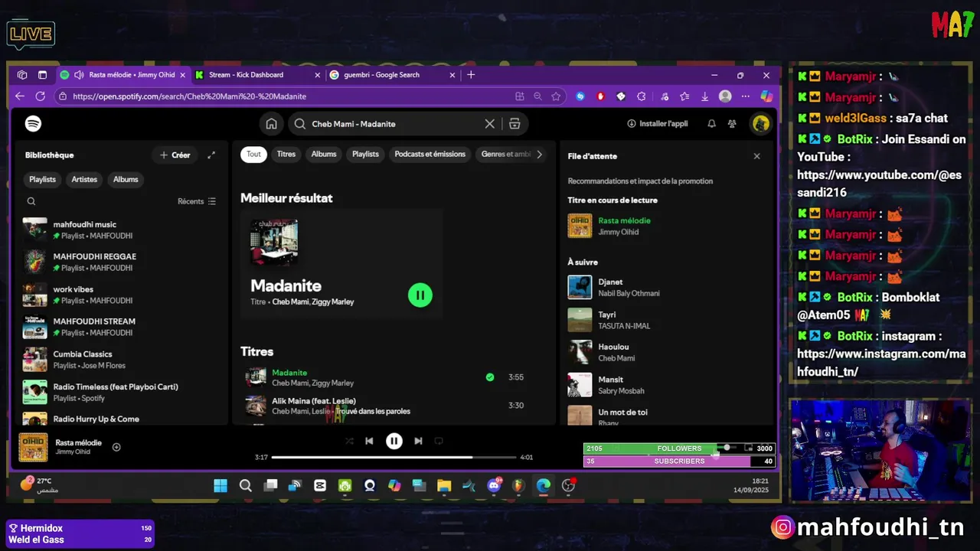This screenshot has width=980, height=551.
Task: Open the browser three-dots menu
Action: coord(745,96)
